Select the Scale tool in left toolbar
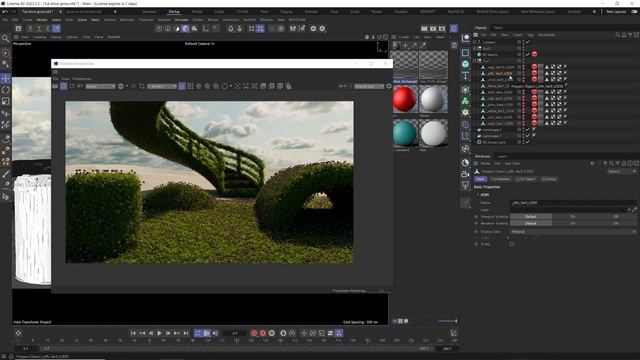 tap(5, 101)
